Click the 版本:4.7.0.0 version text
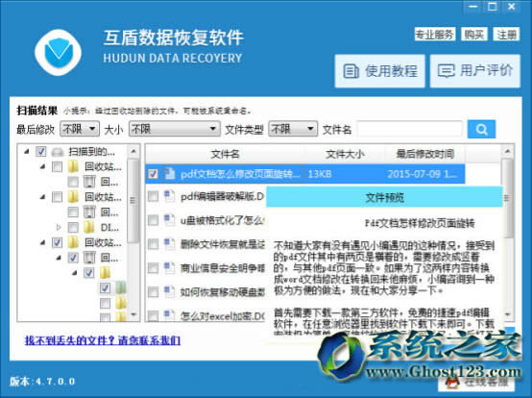 coord(42,382)
